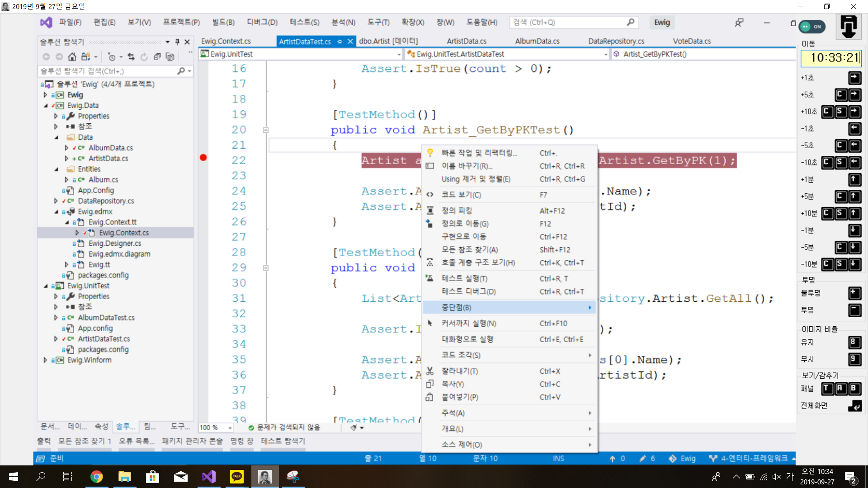
Task: Click 테스트 실행(T) in context menu
Action: [464, 279]
